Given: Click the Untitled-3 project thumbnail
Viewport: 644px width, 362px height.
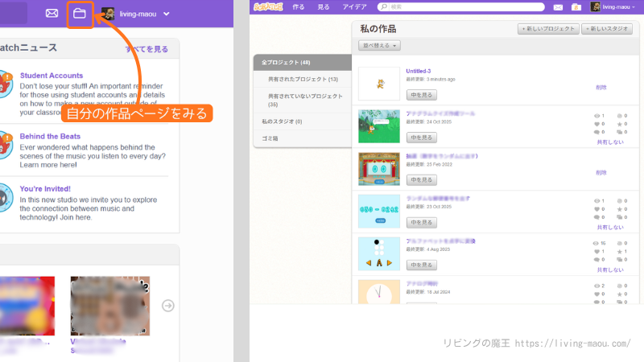Looking at the screenshot, I should pyautogui.click(x=378, y=83).
